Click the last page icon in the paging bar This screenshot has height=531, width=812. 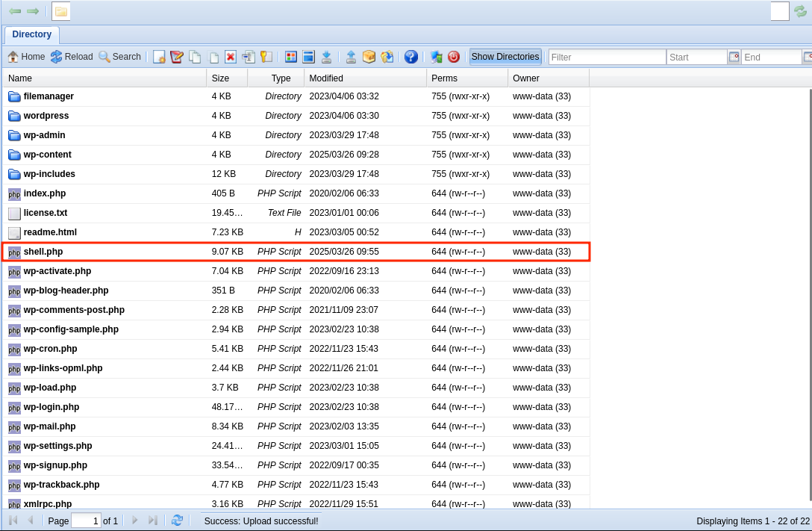(152, 520)
